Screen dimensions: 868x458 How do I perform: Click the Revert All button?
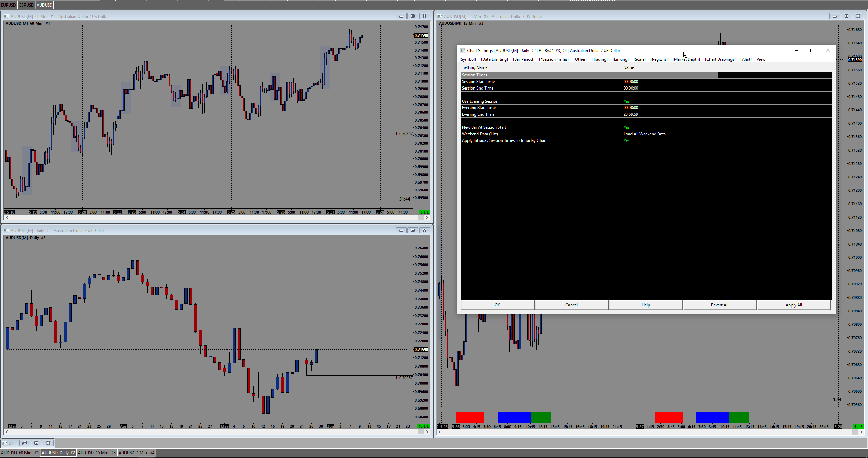tap(719, 305)
